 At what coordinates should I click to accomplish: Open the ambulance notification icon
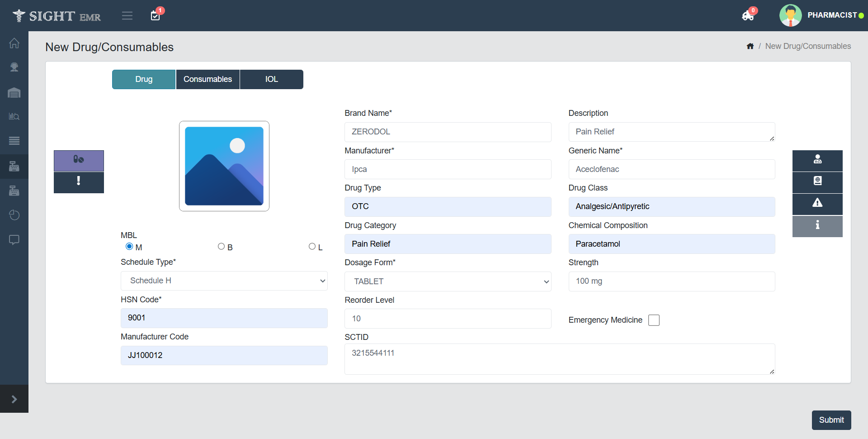click(748, 16)
